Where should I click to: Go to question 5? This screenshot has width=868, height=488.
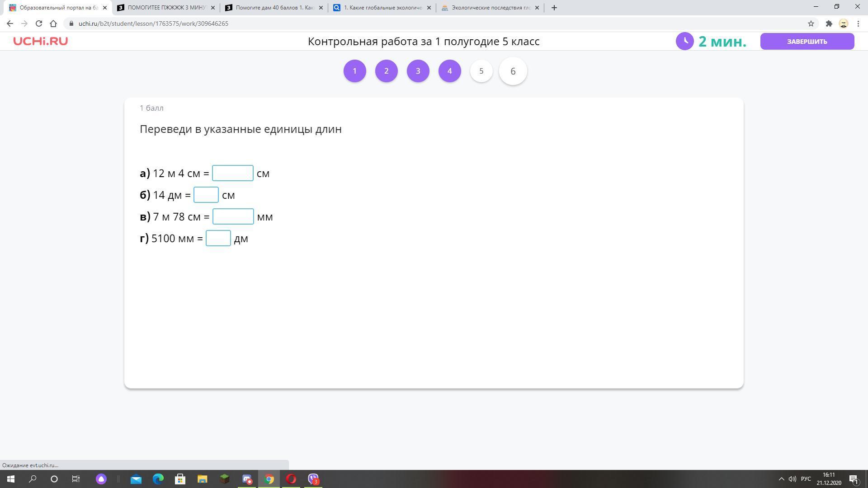click(481, 71)
